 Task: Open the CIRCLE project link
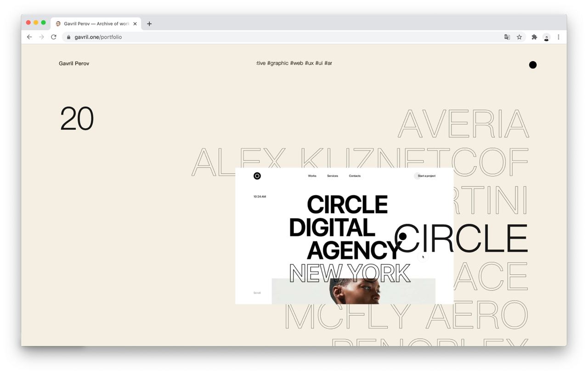[461, 238]
